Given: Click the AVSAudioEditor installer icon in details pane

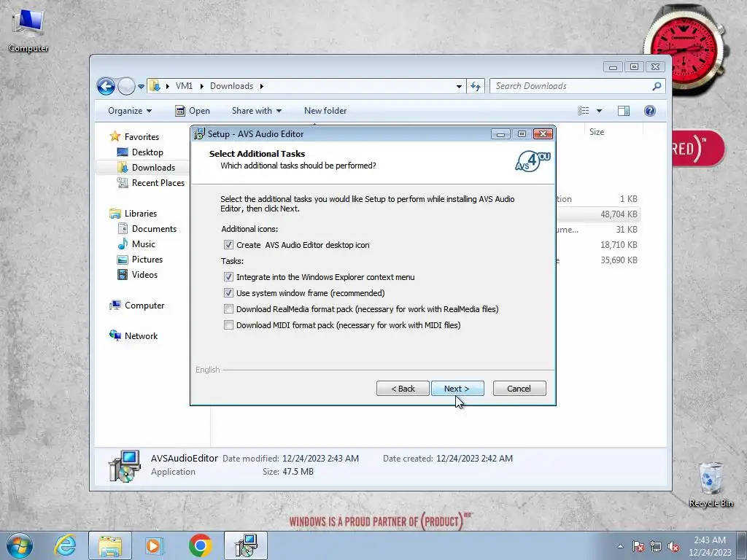Looking at the screenshot, I should (x=124, y=466).
